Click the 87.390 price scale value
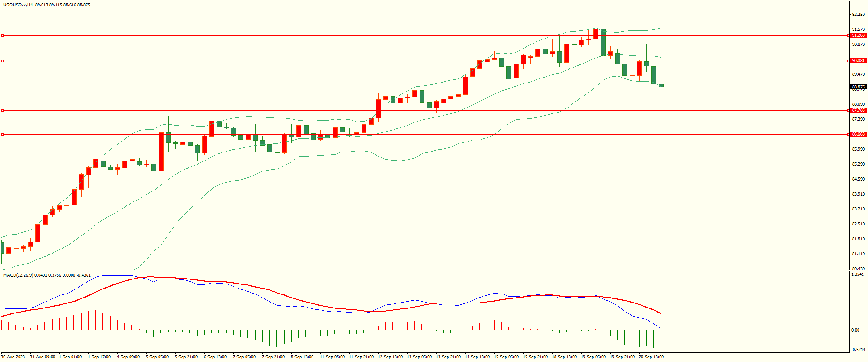Image resolution: width=868 pixels, height=362 pixels. point(858,119)
